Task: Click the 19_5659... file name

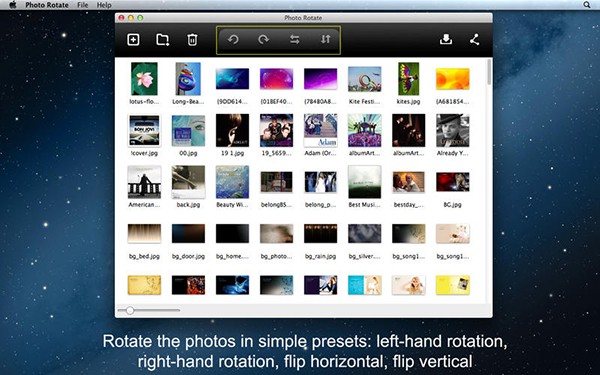Action: pyautogui.click(x=276, y=153)
